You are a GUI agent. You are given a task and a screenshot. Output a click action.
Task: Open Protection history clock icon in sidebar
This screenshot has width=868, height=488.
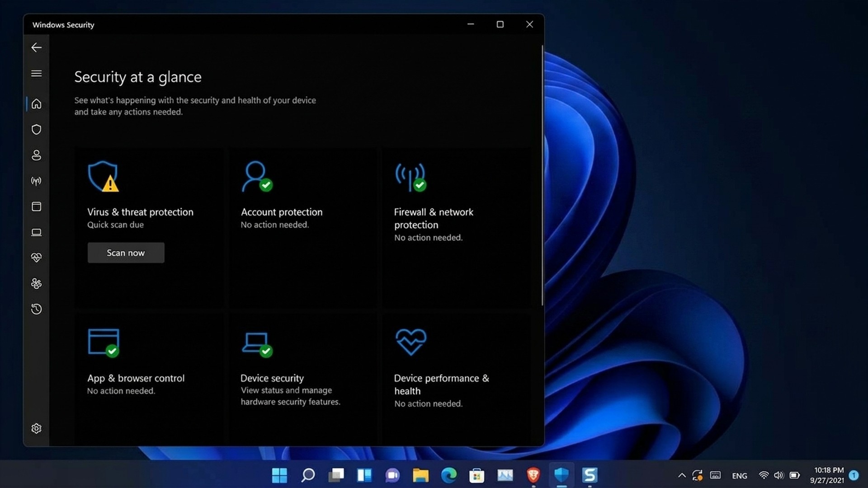[37, 309]
